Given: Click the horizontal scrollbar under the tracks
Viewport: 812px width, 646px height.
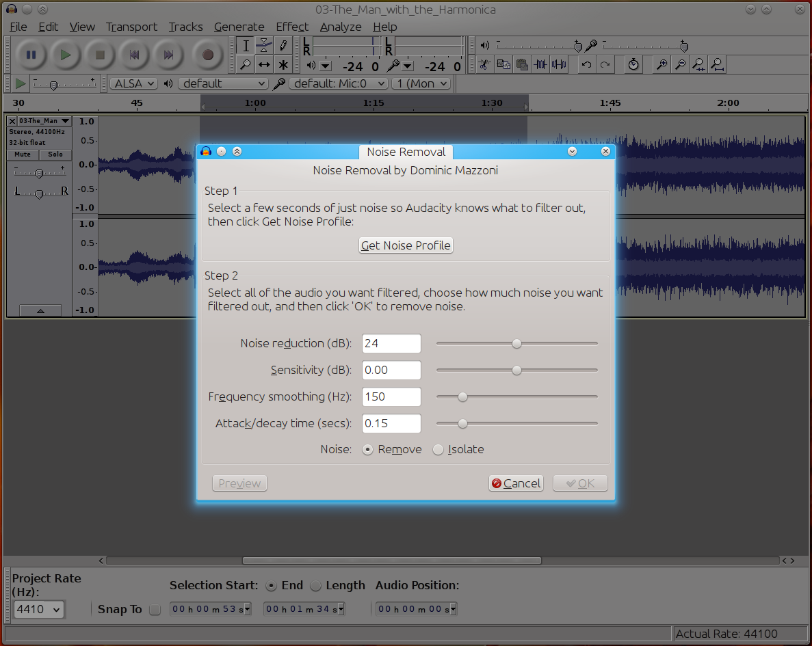Looking at the screenshot, I should pos(391,561).
